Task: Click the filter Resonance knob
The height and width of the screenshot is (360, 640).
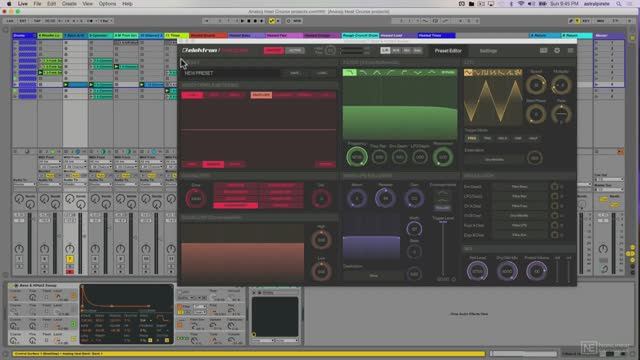Action: 443,157
